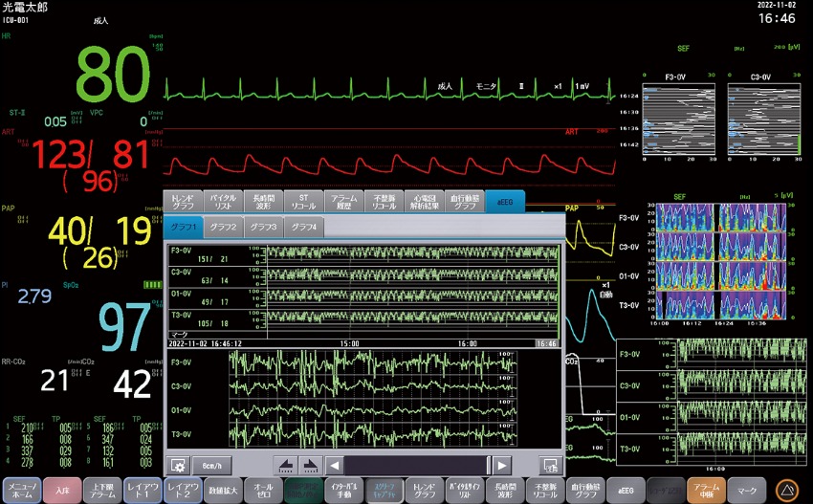Click the RR-CO2 value 21
The height and width of the screenshot is (504, 813).
tap(55, 381)
